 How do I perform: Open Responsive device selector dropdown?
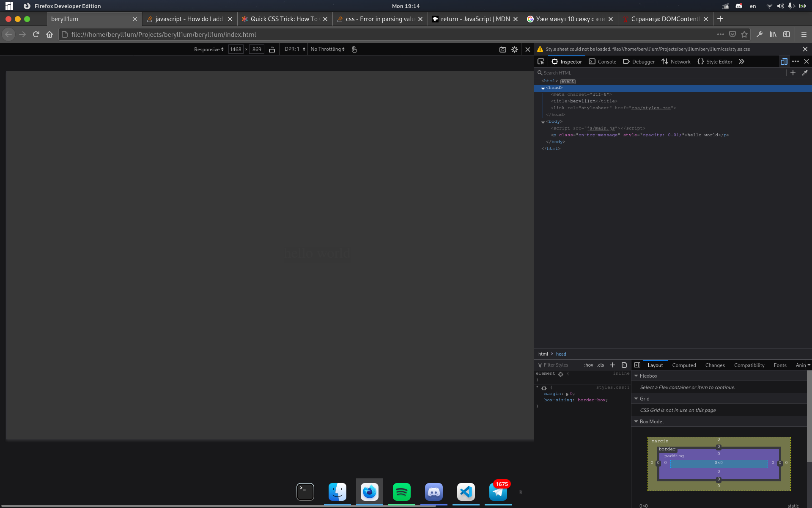[x=208, y=50]
